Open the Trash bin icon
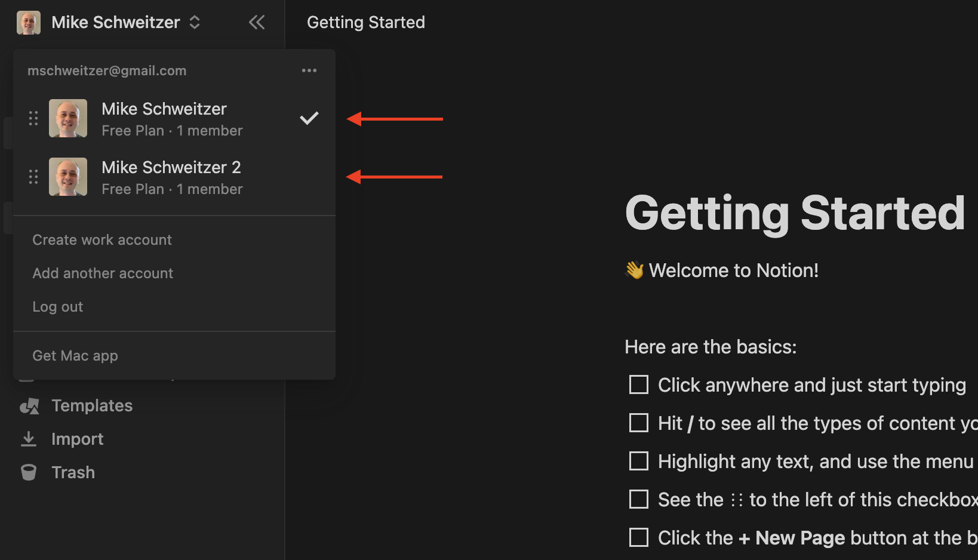The width and height of the screenshot is (978, 560). coord(29,473)
